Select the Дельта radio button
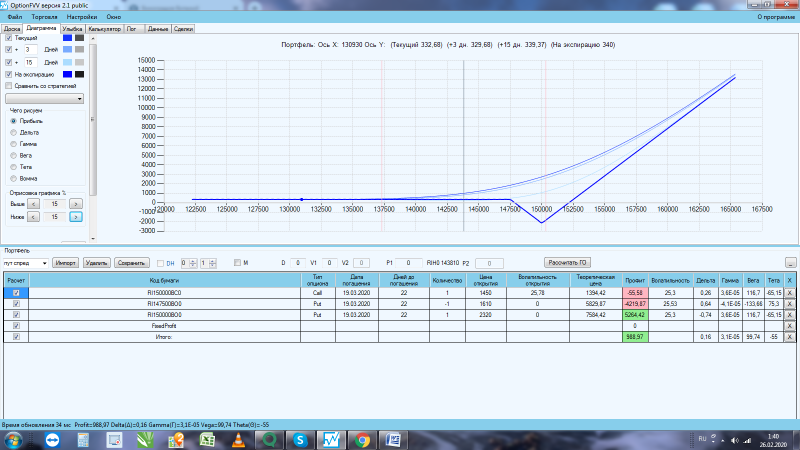Screen dimensions: 800x450 pos(13,133)
